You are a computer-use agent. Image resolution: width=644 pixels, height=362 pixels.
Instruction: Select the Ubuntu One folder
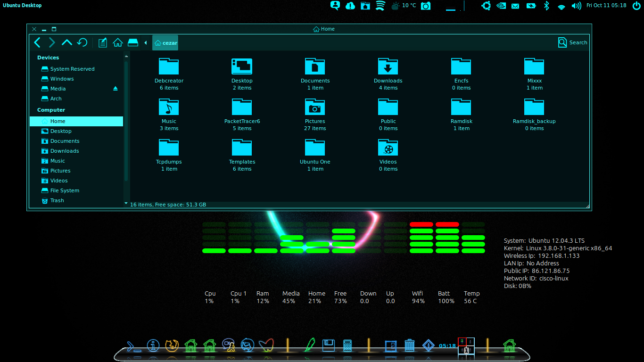pyautogui.click(x=315, y=155)
